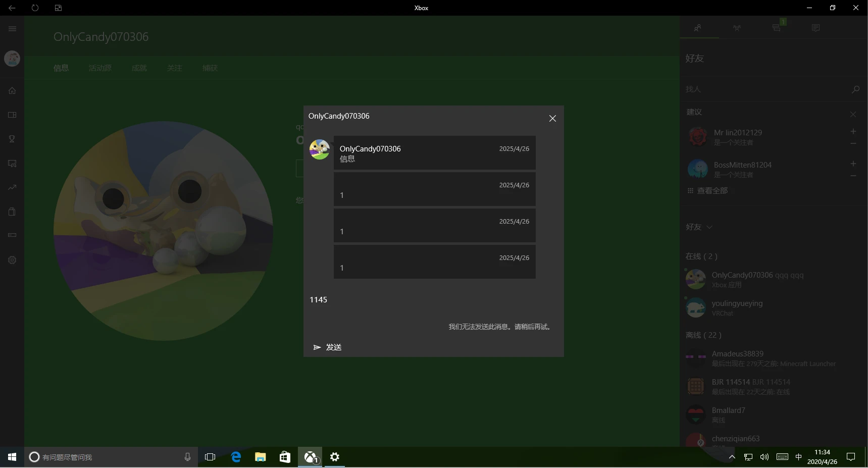868x468 pixels.
Task: Click 查看全部 to view all suggestions
Action: tap(712, 191)
